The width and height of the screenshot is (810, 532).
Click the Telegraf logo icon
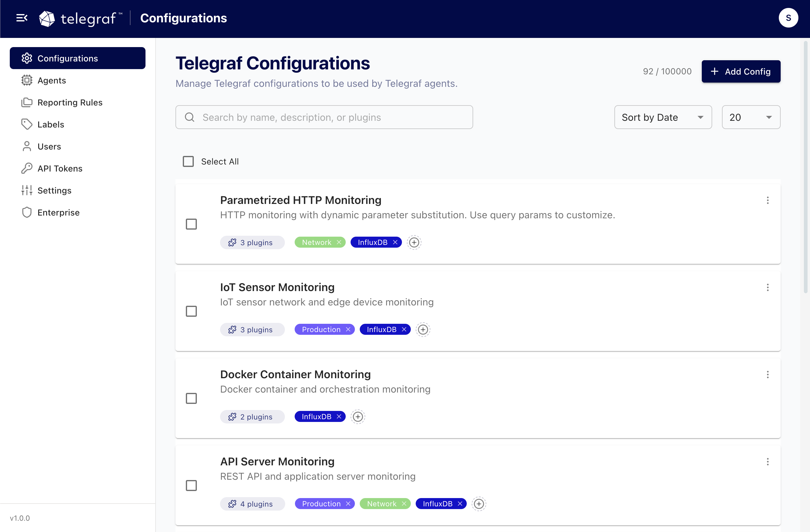pyautogui.click(x=47, y=18)
